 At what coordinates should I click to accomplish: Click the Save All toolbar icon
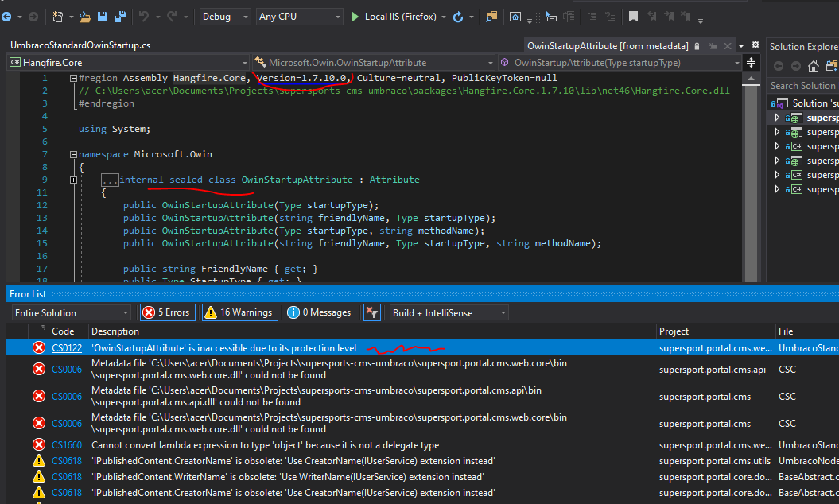[x=120, y=17]
